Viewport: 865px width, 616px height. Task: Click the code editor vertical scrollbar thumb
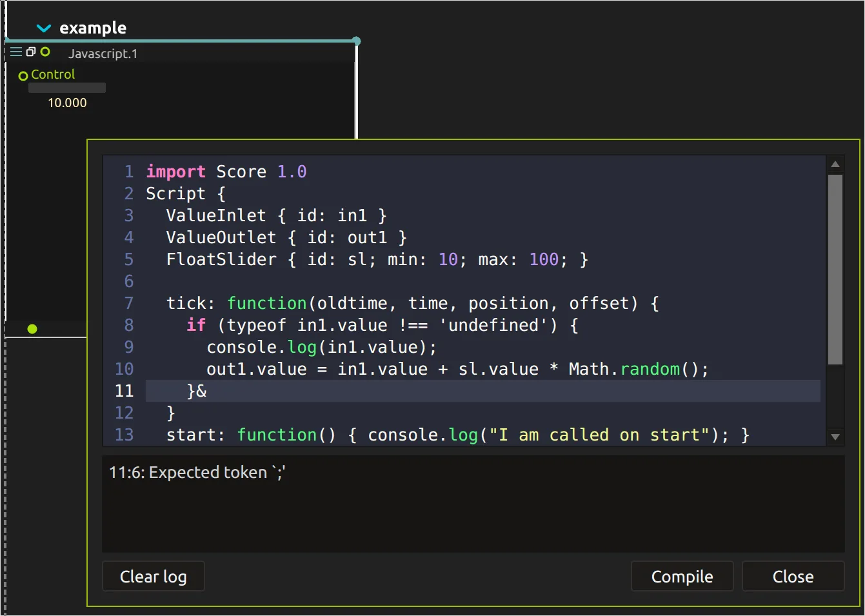point(835,270)
